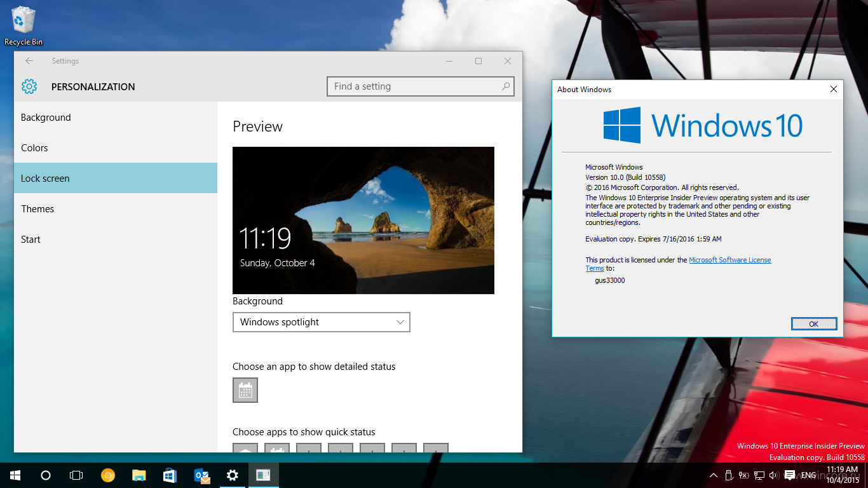Open Outlook from the taskbar

tap(201, 475)
